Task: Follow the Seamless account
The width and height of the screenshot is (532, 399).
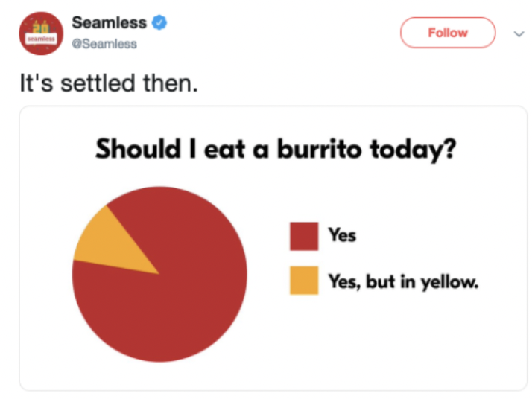Action: coord(448,33)
